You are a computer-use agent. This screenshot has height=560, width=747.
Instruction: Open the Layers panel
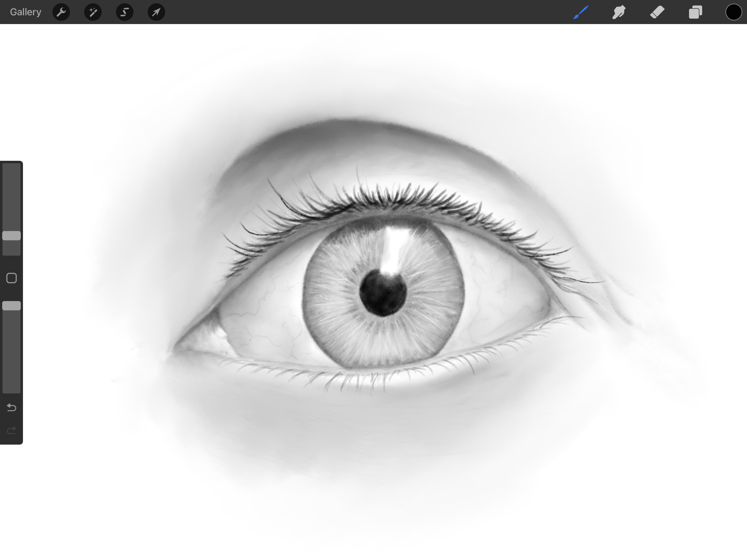695,12
